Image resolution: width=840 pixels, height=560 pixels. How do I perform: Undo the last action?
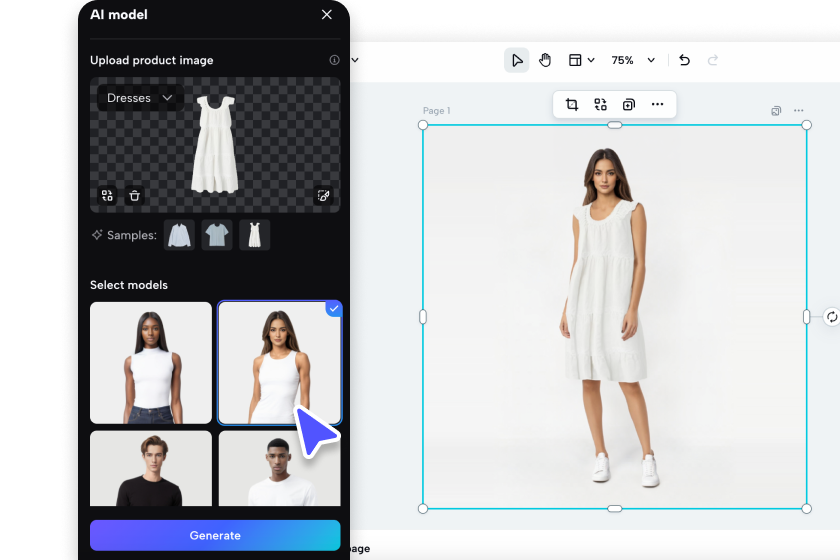(685, 60)
